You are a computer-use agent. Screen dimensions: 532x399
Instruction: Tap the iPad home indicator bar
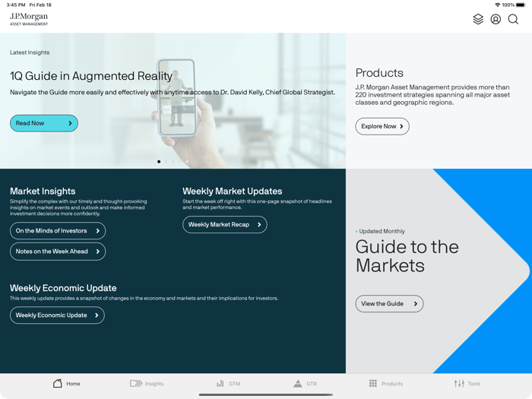[266, 394]
